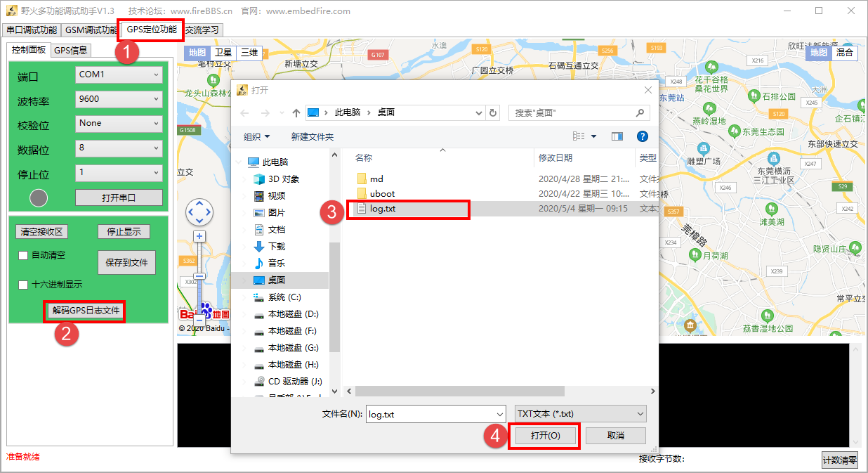Click map zoom out minus button
Screen dimensions: 868x473
[199, 320]
